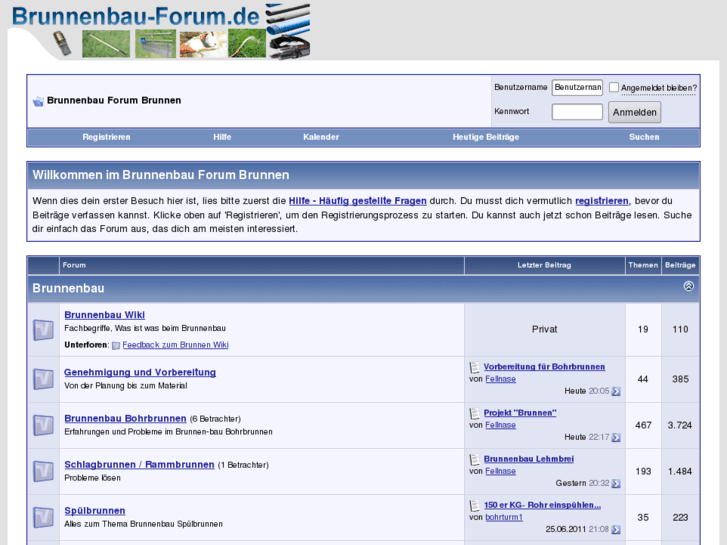The width and height of the screenshot is (727, 545).
Task: Click the forum status icon for Spülbrunnen
Action: click(43, 517)
